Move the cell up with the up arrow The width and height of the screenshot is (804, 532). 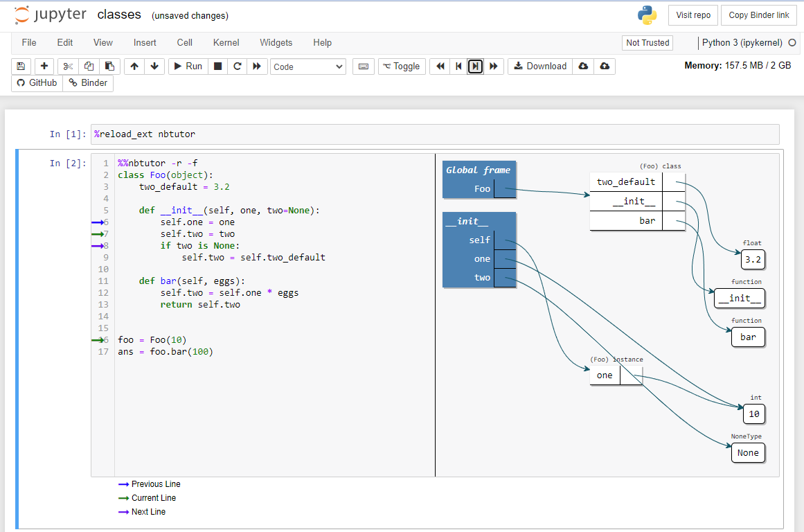pos(134,66)
